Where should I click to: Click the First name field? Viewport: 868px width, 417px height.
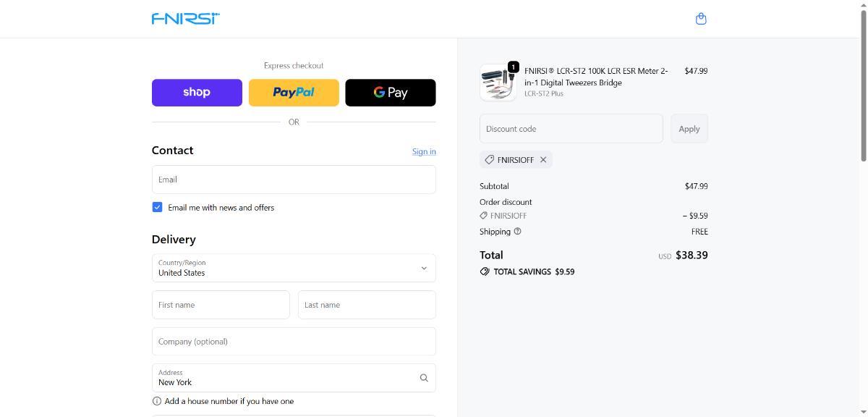tap(221, 305)
